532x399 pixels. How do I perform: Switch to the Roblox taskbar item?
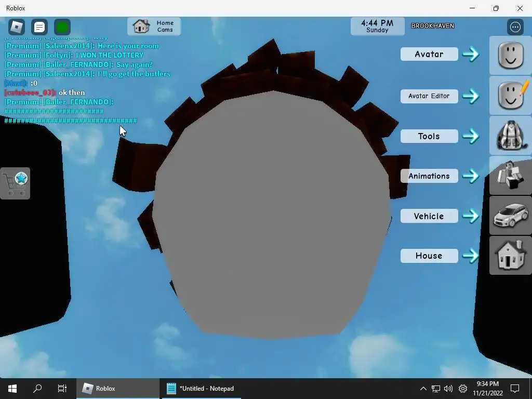(117, 389)
